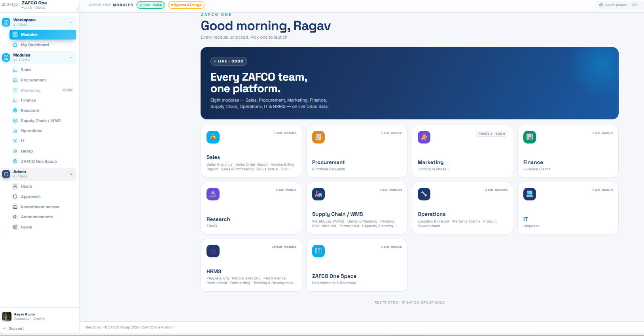Viewport: 644px width, 336px height.
Task: Open the HRMS module card title
Action: pyautogui.click(x=214, y=272)
